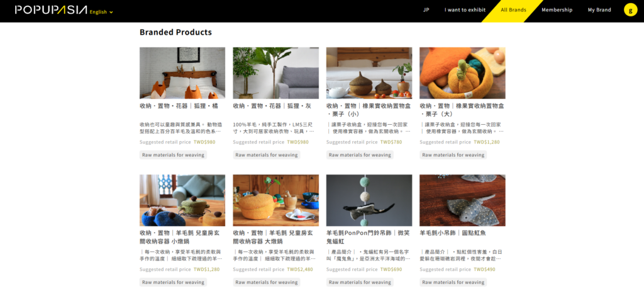View the dotted stingray charm image

point(462,200)
